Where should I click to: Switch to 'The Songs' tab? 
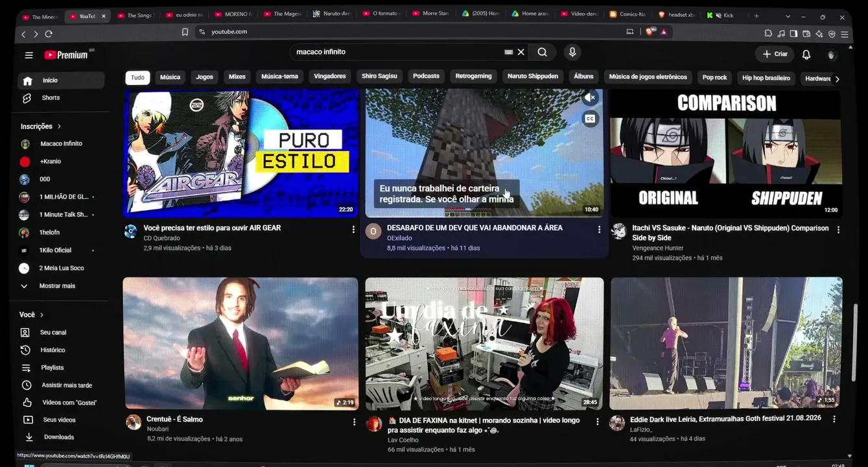[135, 16]
